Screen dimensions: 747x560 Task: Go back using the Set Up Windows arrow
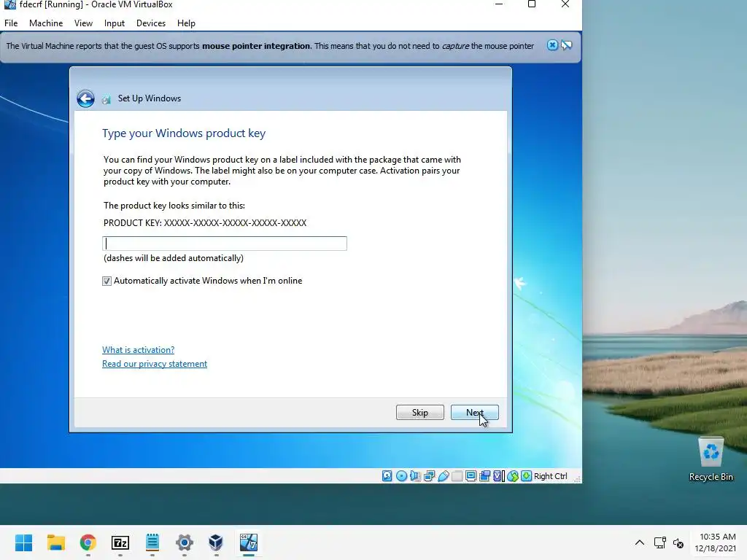click(86, 98)
